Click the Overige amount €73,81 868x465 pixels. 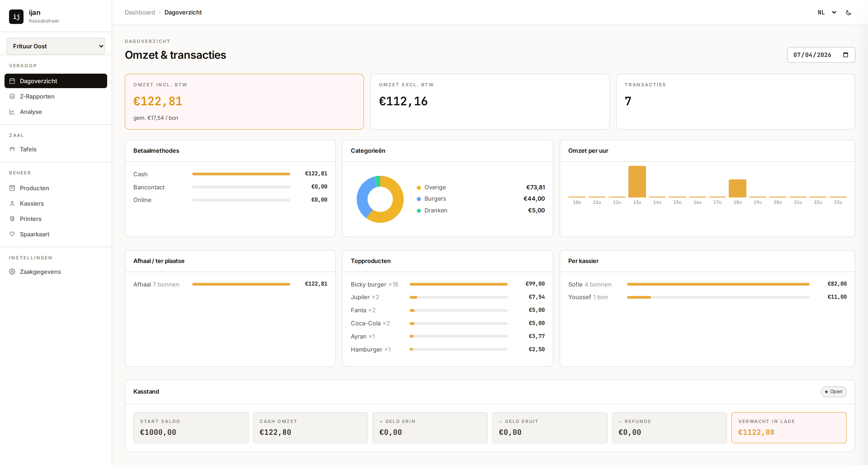(535, 188)
